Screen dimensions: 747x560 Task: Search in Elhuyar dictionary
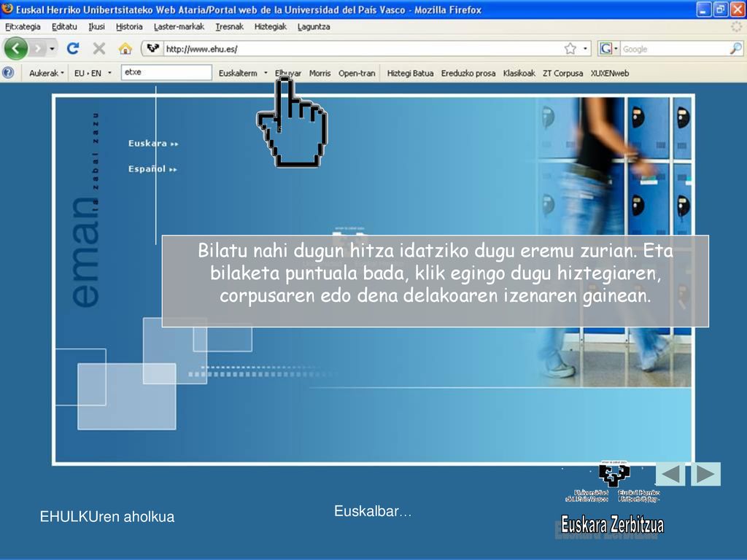coord(287,73)
